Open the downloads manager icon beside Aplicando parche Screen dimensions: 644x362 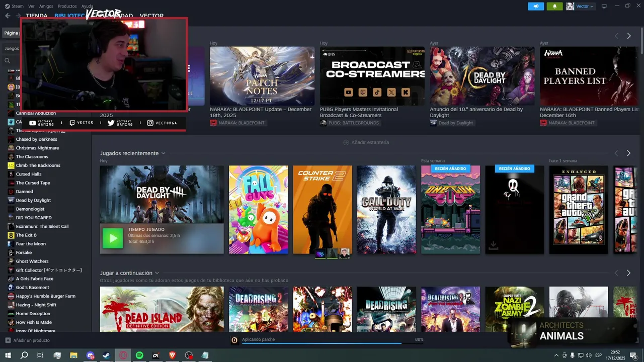(x=234, y=340)
